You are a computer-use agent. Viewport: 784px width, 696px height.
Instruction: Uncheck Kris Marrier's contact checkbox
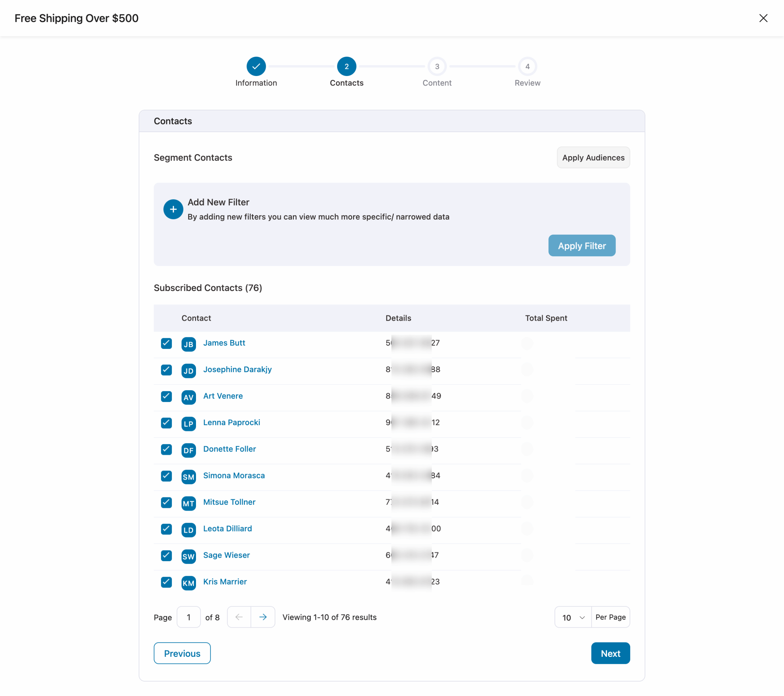coord(166,582)
